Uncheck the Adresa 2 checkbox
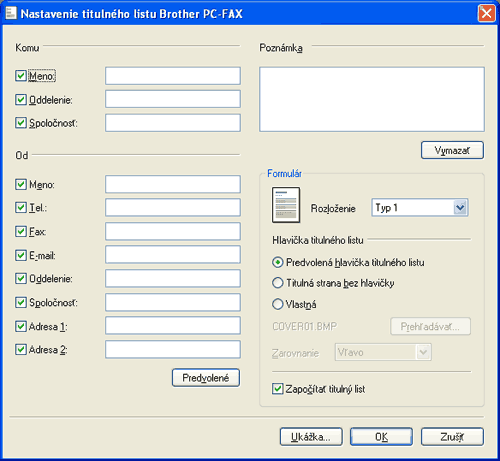The height and width of the screenshot is (461, 500). click(x=21, y=349)
